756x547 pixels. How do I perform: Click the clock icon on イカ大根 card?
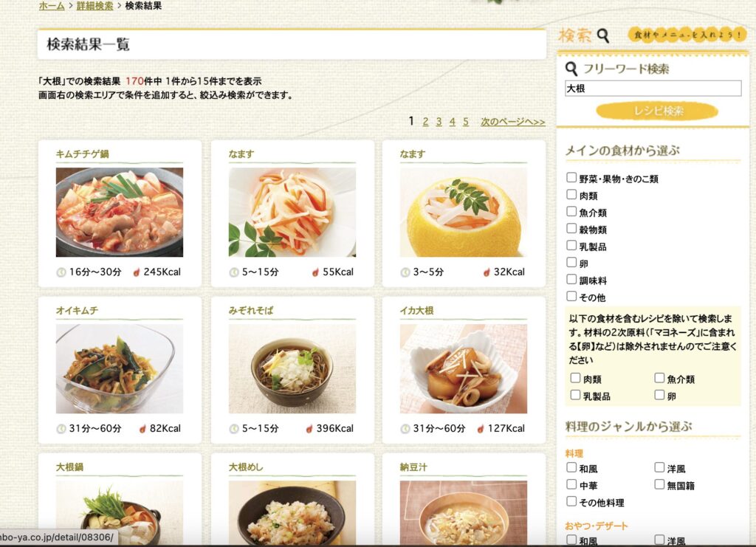click(405, 428)
